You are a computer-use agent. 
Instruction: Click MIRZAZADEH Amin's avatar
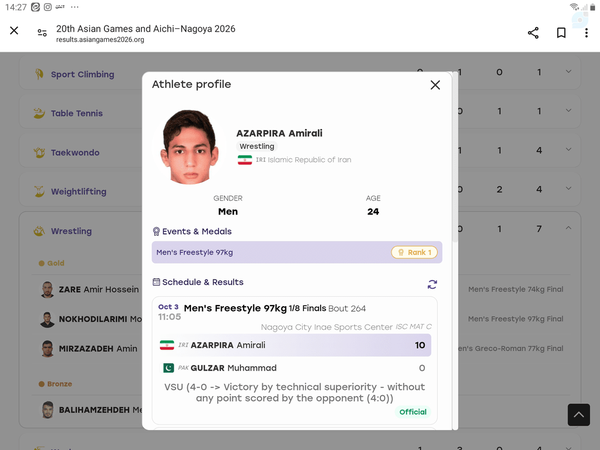pyautogui.click(x=47, y=349)
